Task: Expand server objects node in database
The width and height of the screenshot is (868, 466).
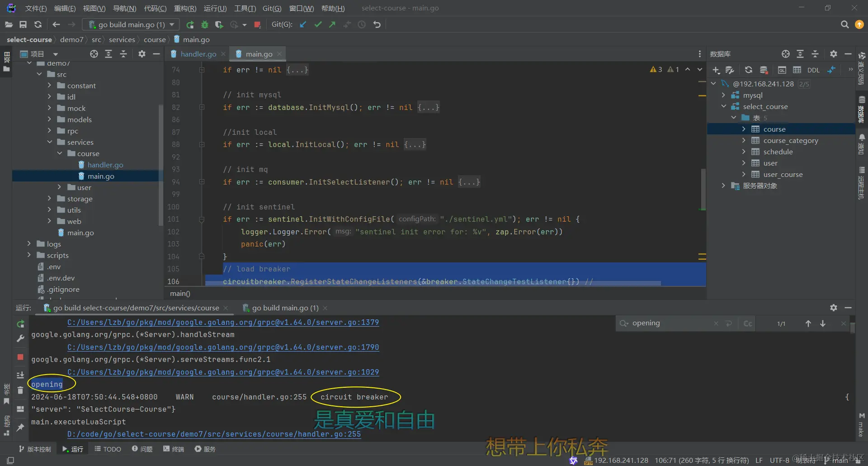Action: (x=723, y=185)
